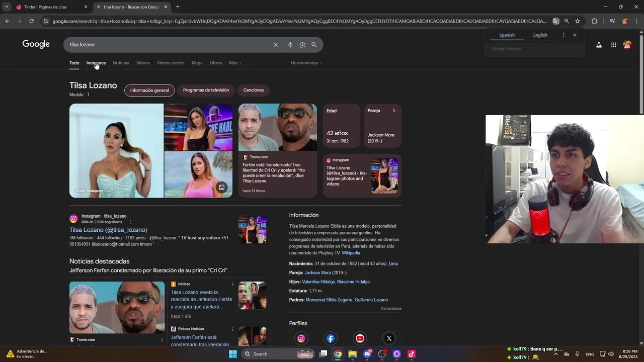This screenshot has width=644, height=362.
Task: Switch to the Imágenes tab
Action: (x=96, y=63)
